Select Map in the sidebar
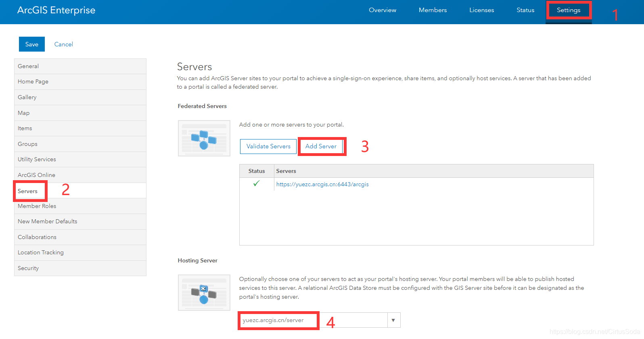This screenshot has width=644, height=339. [80, 113]
